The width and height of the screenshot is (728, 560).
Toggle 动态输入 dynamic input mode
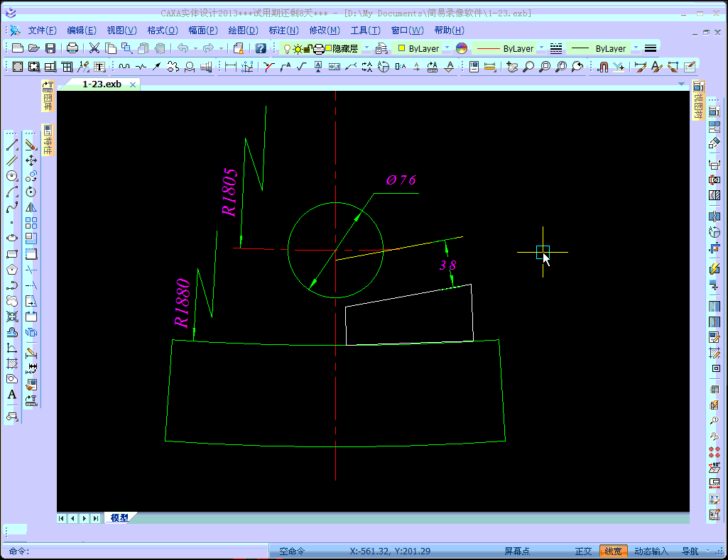(651, 551)
